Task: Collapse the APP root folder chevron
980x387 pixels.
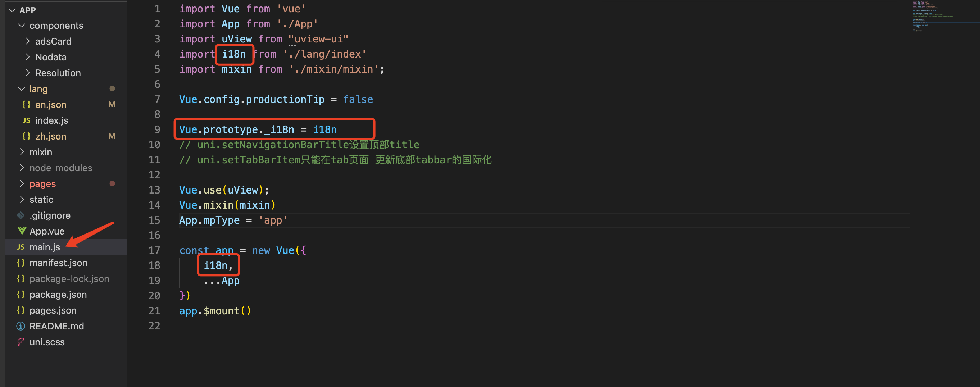Action: coord(12,10)
